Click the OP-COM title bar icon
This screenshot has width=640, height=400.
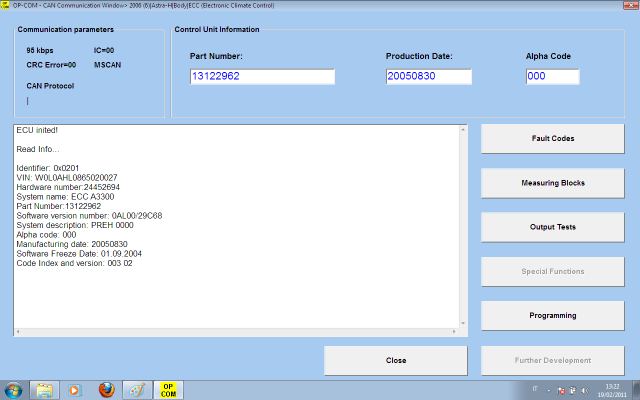pyautogui.click(x=5, y=5)
